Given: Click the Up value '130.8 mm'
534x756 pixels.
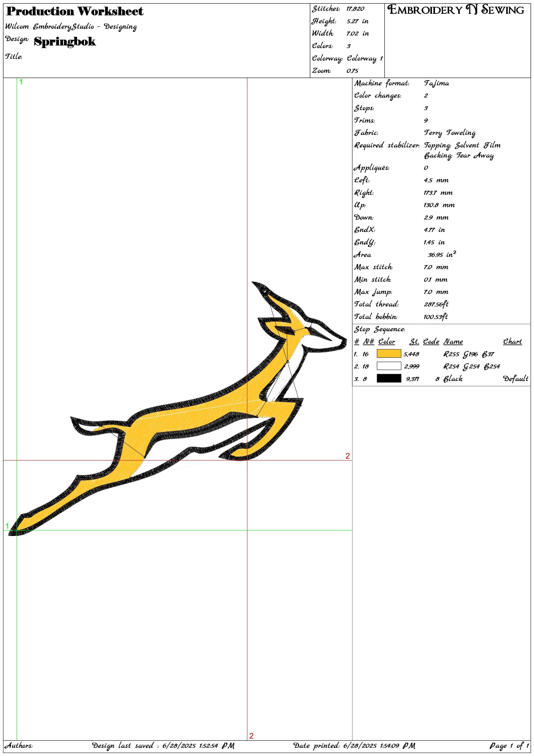Looking at the screenshot, I should coord(439,205).
